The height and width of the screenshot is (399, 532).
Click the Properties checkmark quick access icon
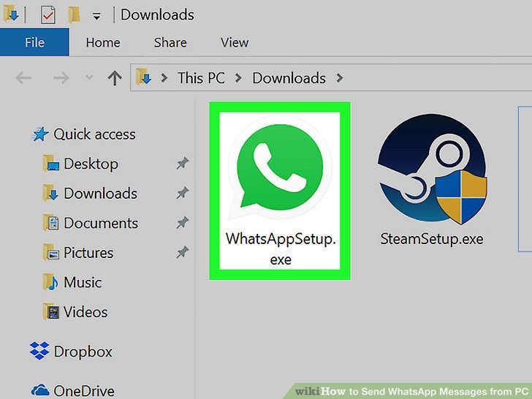click(x=47, y=15)
